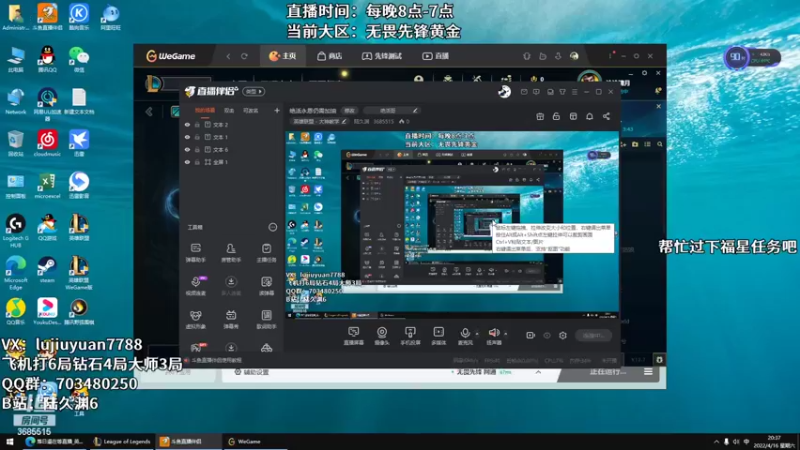Click the 修改 button next to title
This screenshot has width=800, height=450.
click(x=349, y=111)
